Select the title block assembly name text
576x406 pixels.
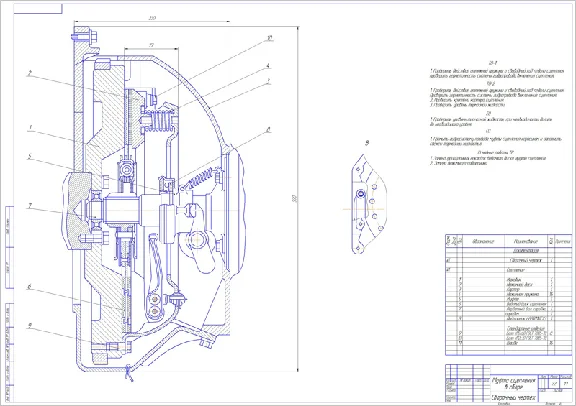coord(513,384)
